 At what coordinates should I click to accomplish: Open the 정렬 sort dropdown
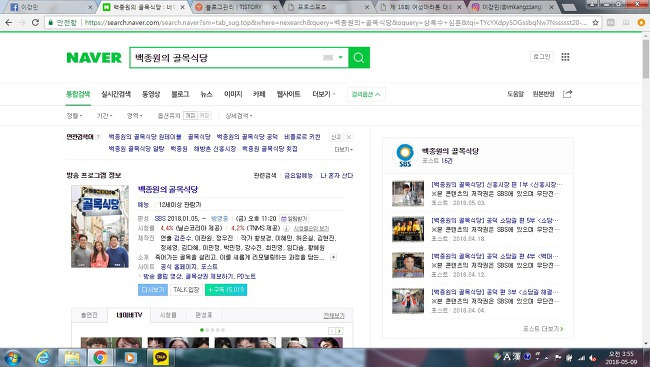(75, 116)
